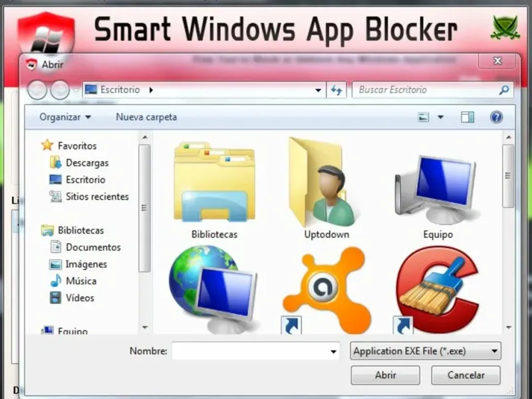Image resolution: width=532 pixels, height=399 pixels.
Task: Open the Organizar dropdown menu
Action: (x=65, y=117)
